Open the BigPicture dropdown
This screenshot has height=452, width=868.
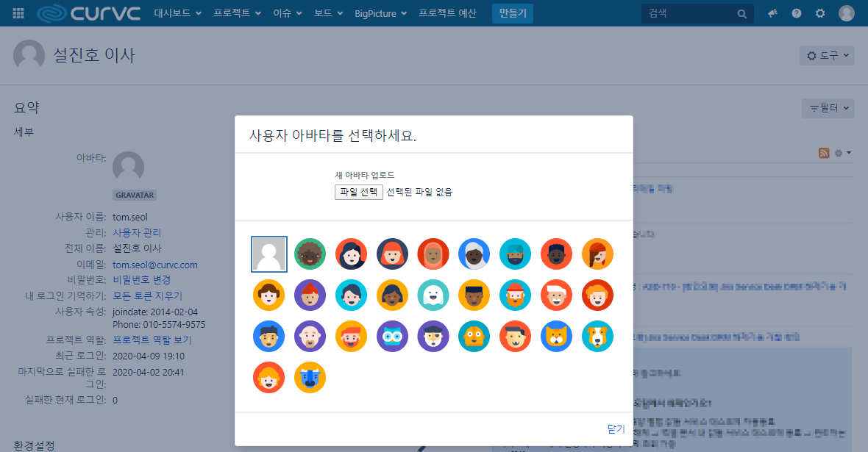coord(380,13)
